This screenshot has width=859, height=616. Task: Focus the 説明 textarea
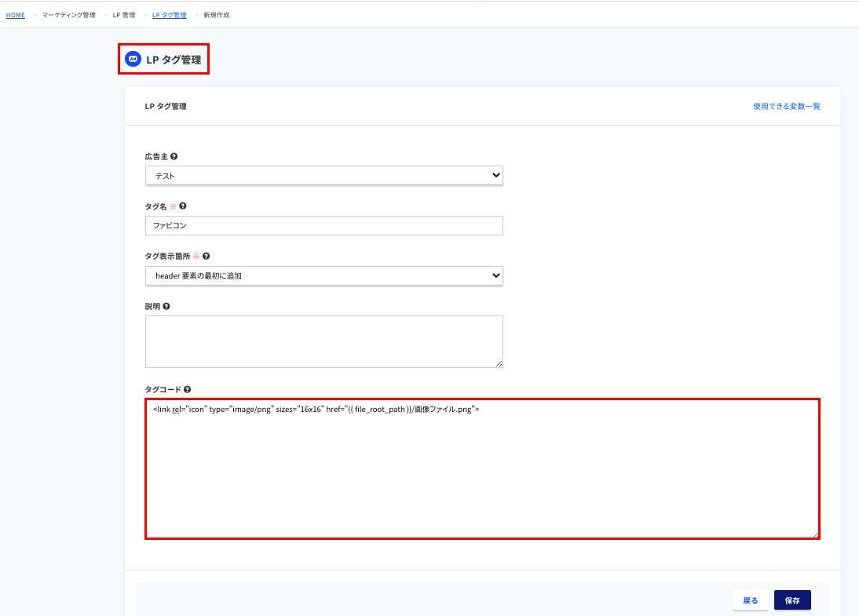coord(323,341)
